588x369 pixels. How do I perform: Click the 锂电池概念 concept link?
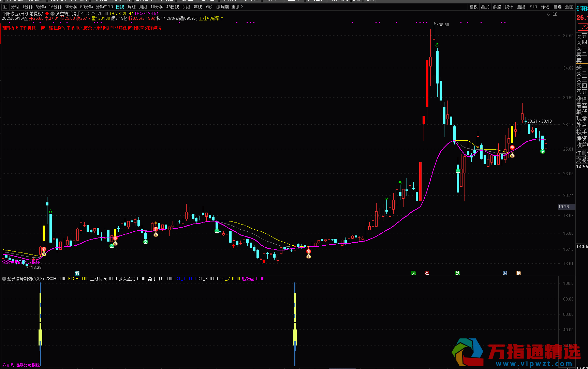click(x=82, y=28)
